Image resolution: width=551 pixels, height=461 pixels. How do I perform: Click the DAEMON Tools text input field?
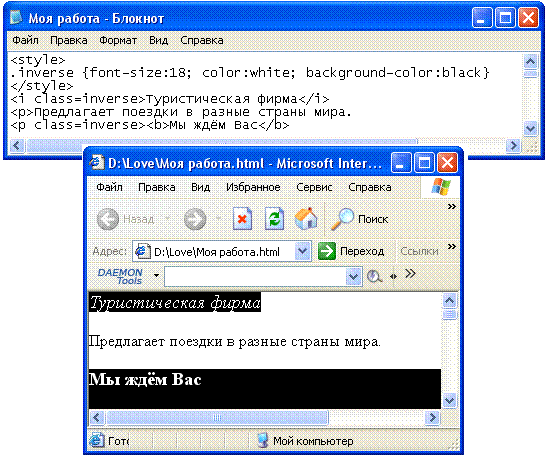[255, 277]
